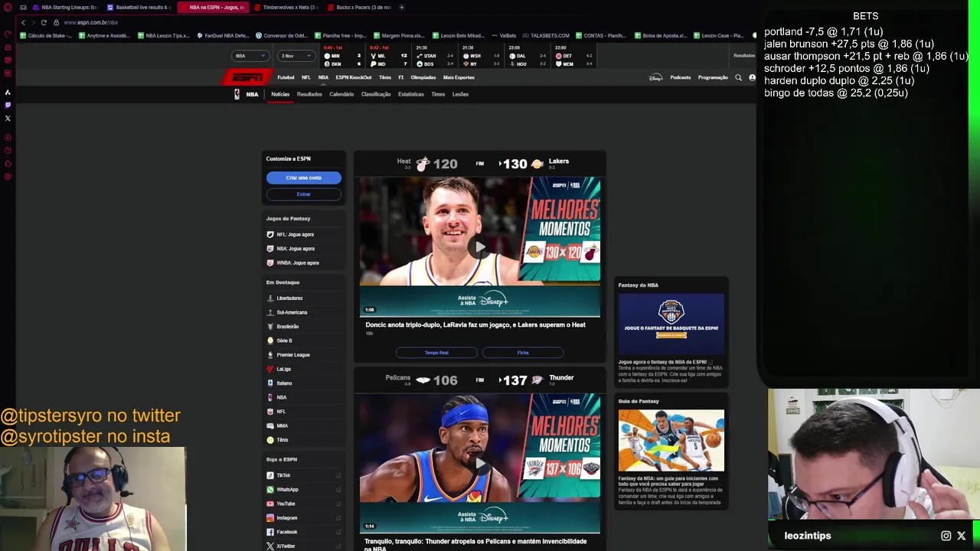Viewport: 980px width, 551px height.
Task: Open Cálculo de Stake bookmark
Action: point(48,35)
